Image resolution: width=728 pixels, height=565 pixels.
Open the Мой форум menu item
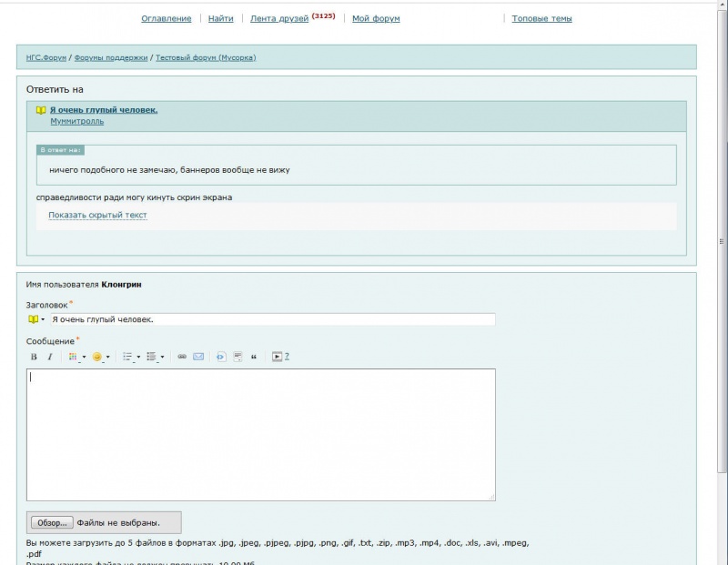click(x=376, y=18)
